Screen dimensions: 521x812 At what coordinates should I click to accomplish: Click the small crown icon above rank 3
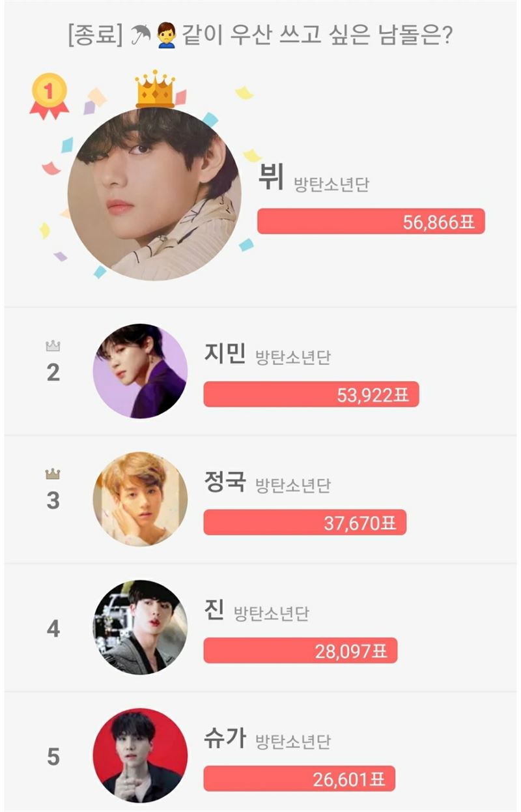[x=53, y=474]
